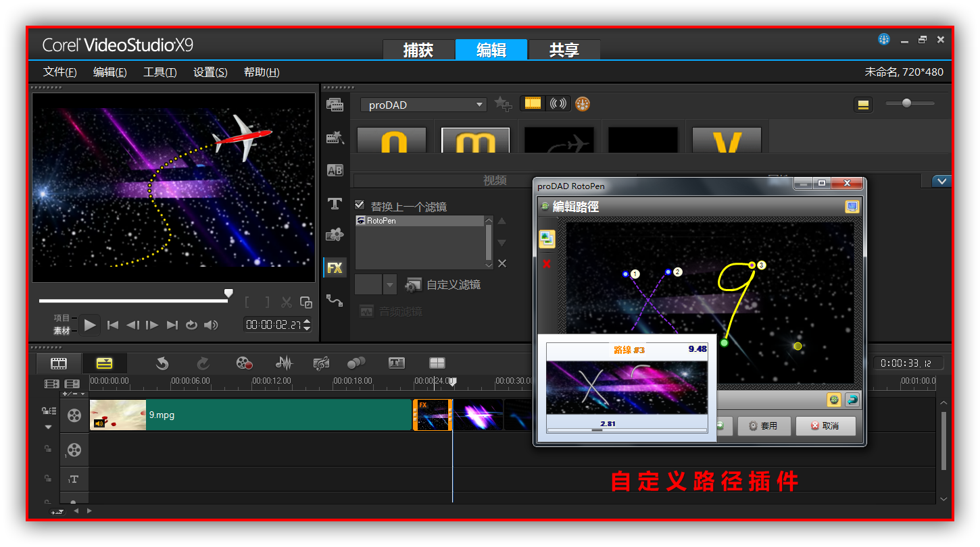The image size is (980, 547).
Task: Switch to the 共享 tab
Action: [x=564, y=50]
